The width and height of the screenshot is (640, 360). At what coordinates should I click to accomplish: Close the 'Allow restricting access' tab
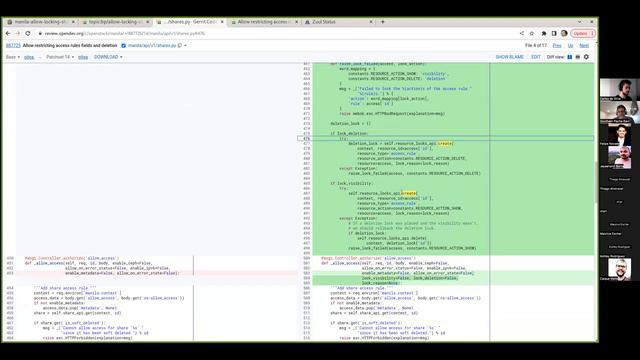[x=297, y=22]
